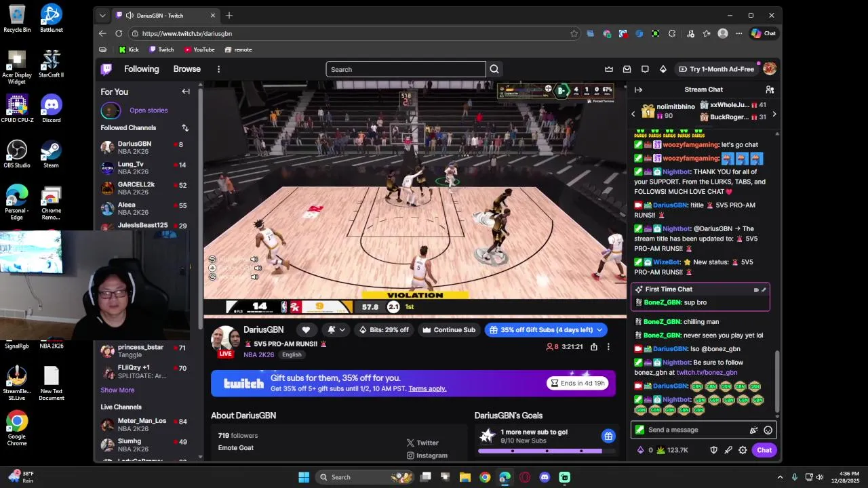
Task: Open remote bookmark
Action: coord(238,49)
